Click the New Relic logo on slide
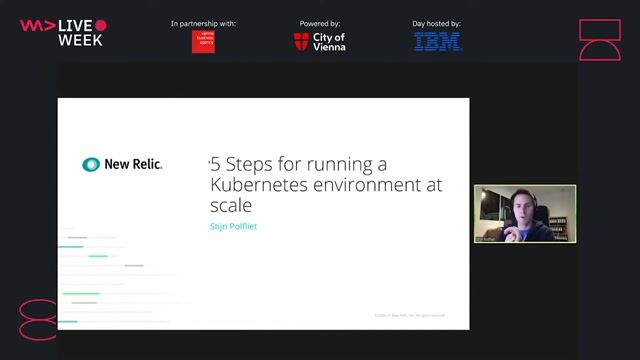640x360 pixels. [122, 164]
